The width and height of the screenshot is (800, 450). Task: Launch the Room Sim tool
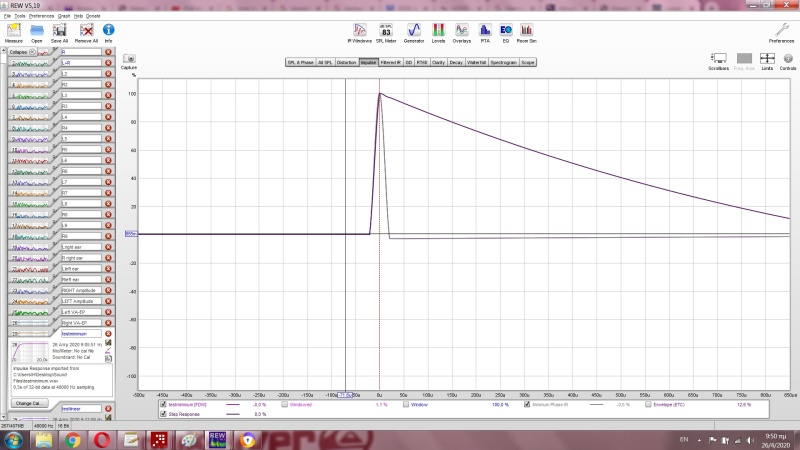(x=526, y=34)
